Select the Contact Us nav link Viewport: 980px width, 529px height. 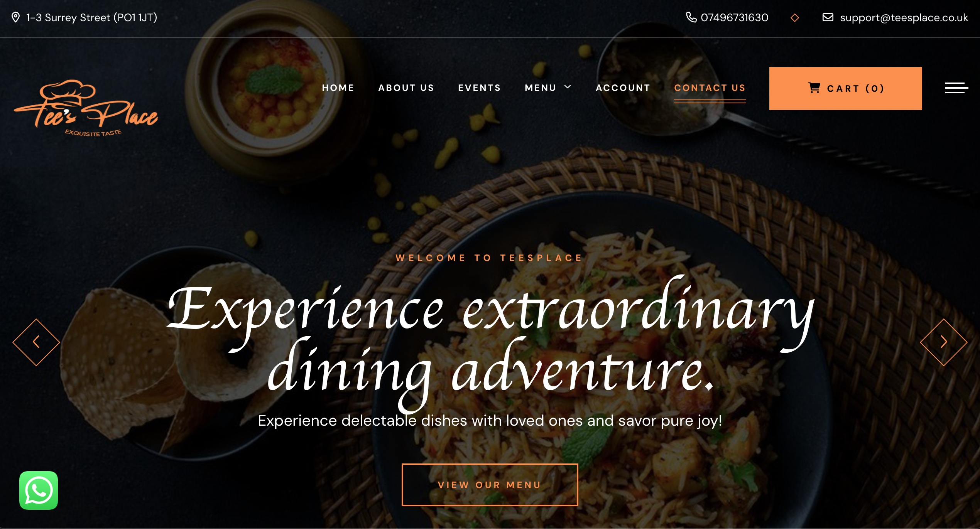coord(710,88)
